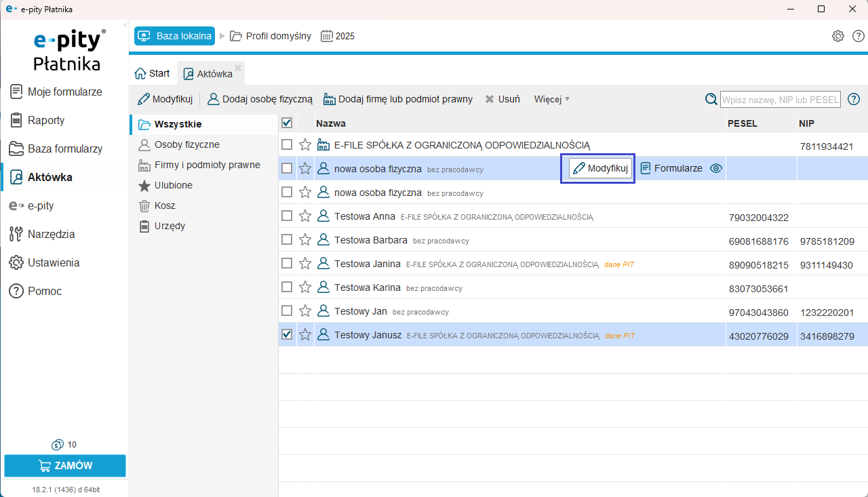Open Profil domyślny profile selector

[x=271, y=36]
